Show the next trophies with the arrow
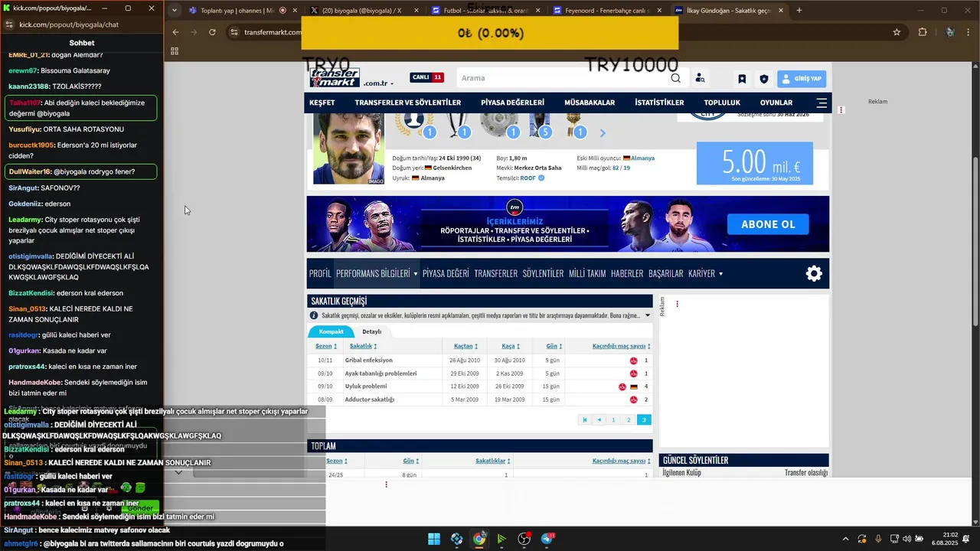The width and height of the screenshot is (980, 551). click(x=603, y=133)
